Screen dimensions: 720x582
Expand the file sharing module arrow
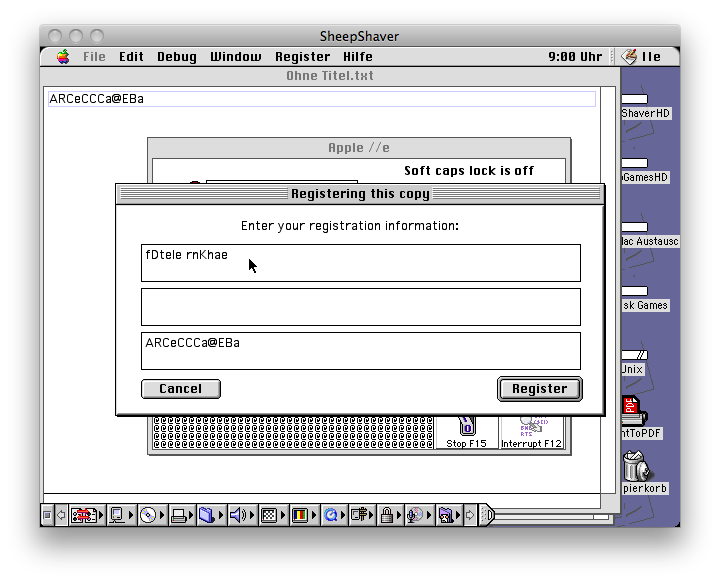pyautogui.click(x=131, y=515)
